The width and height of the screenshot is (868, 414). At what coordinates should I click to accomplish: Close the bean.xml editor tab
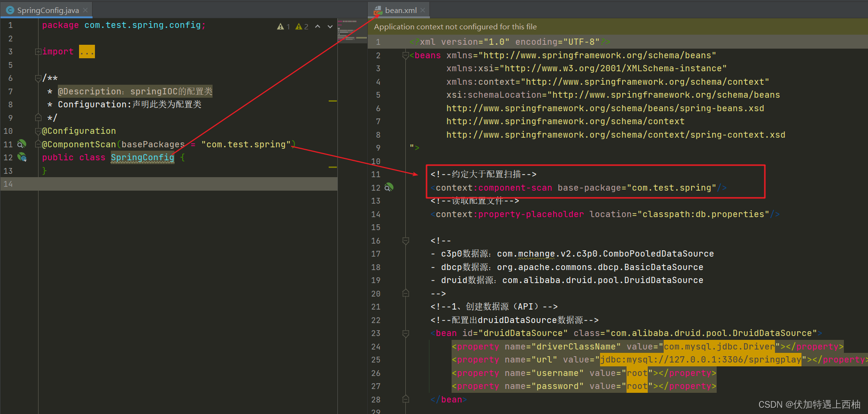(x=423, y=10)
